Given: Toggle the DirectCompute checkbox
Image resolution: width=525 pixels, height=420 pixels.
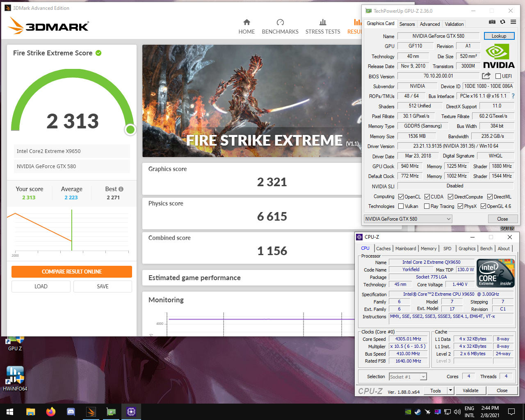Looking at the screenshot, I should tap(450, 197).
